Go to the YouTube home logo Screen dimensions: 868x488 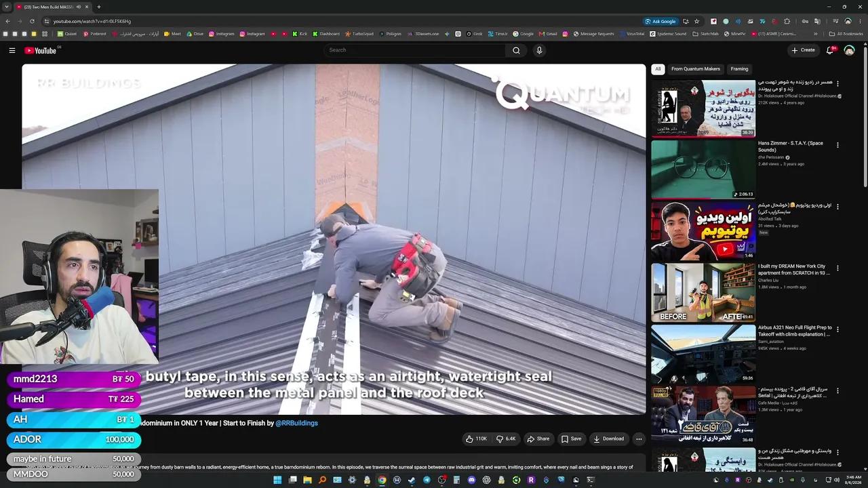tap(41, 50)
